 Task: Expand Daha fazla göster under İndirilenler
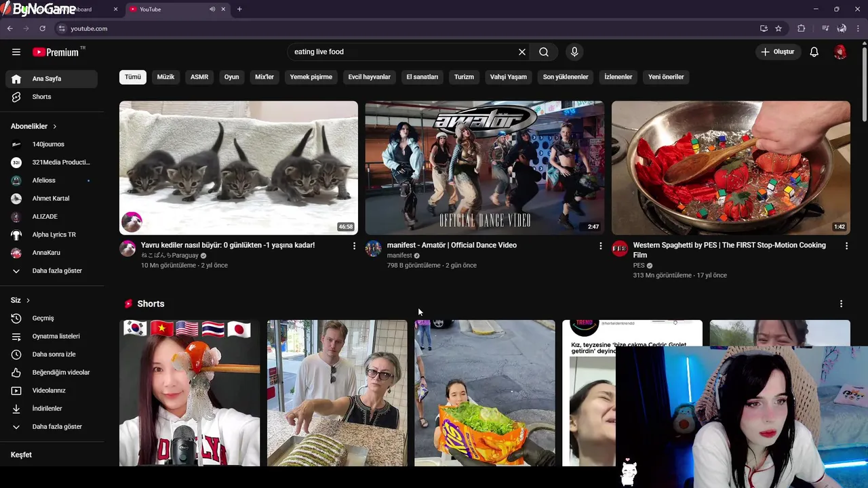52,427
